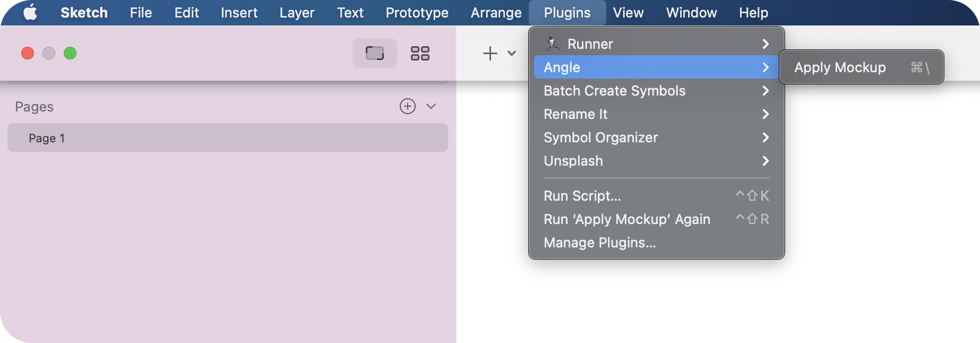The image size is (980, 343).
Task: Open the Prototype menu in menu bar
Action: coord(417,12)
